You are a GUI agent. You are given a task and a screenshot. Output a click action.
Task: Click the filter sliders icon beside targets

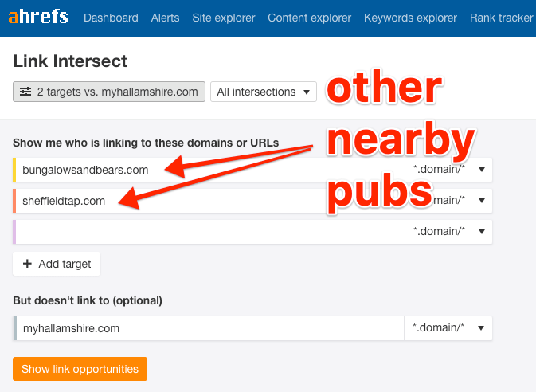(25, 92)
